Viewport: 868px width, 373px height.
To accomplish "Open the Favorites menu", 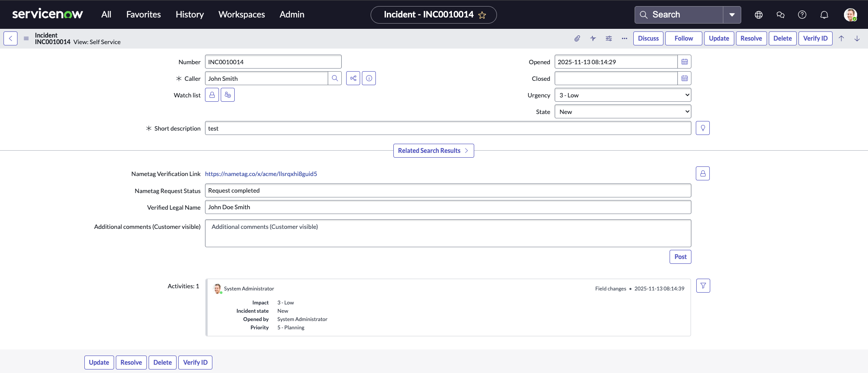I will 143,14.
